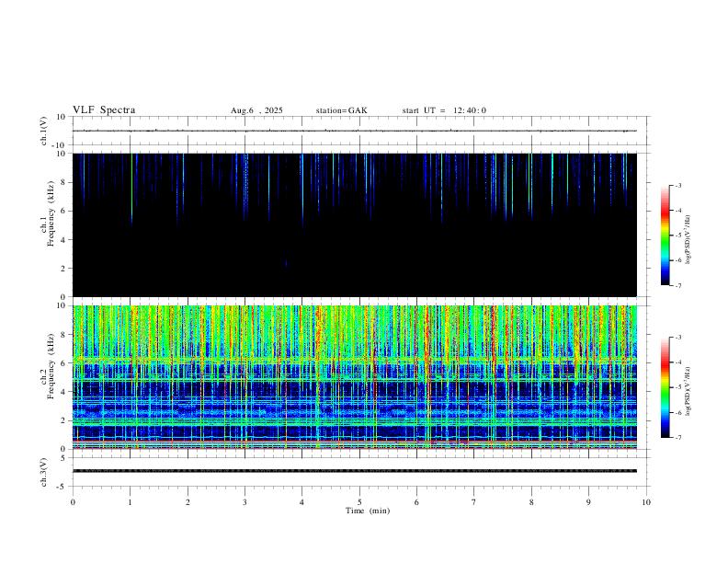Screen dimensions: 728x563
Task: Click the time axis tick label '5'
Action: pyautogui.click(x=359, y=502)
